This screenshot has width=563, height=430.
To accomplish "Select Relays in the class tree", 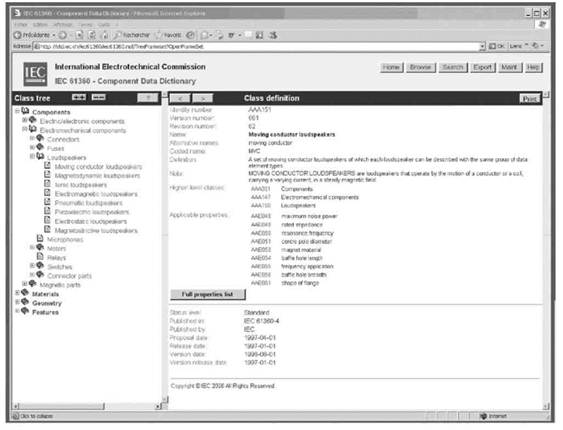I will (56, 257).
